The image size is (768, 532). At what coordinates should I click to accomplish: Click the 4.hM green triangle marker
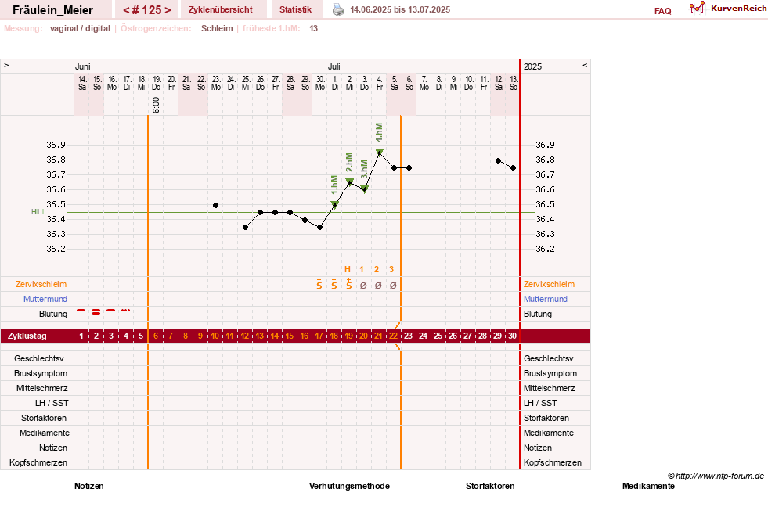[x=380, y=152]
